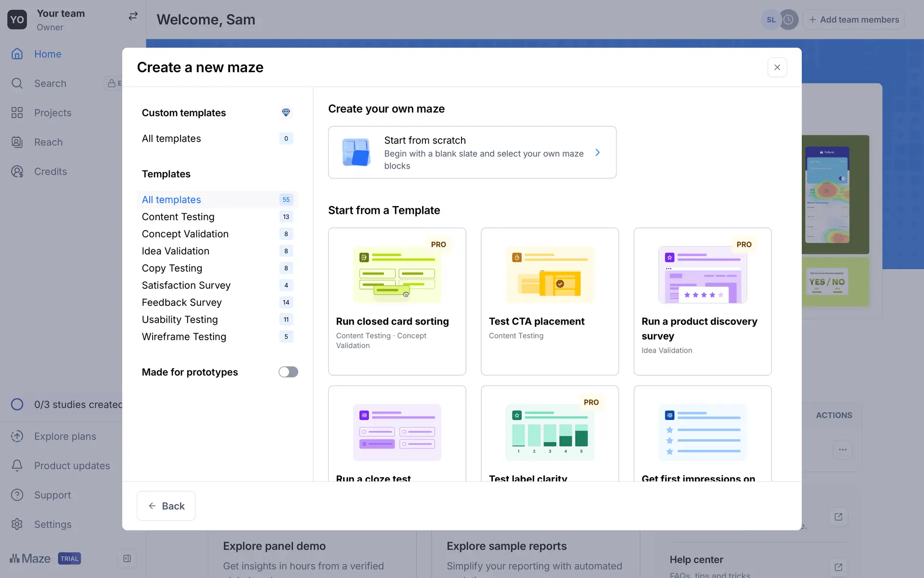
Task: Click the Projects grid icon
Action: tap(17, 113)
